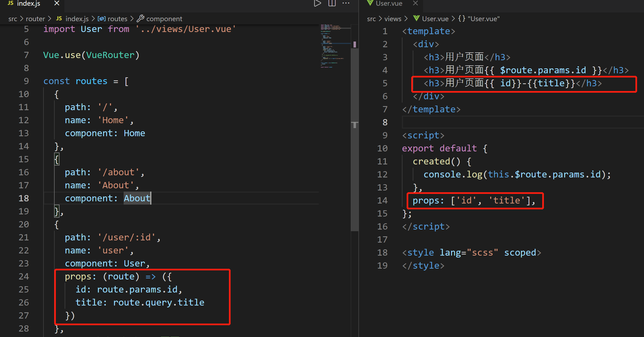Viewport: 644px width, 337px height.
Task: Open the More Actions ellipsis menu
Action: point(346,3)
